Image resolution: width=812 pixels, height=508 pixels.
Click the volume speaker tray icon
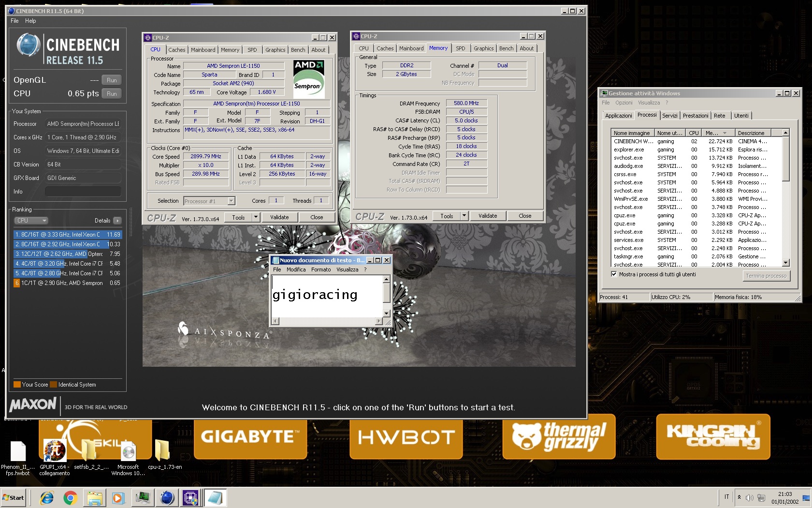[x=749, y=497]
